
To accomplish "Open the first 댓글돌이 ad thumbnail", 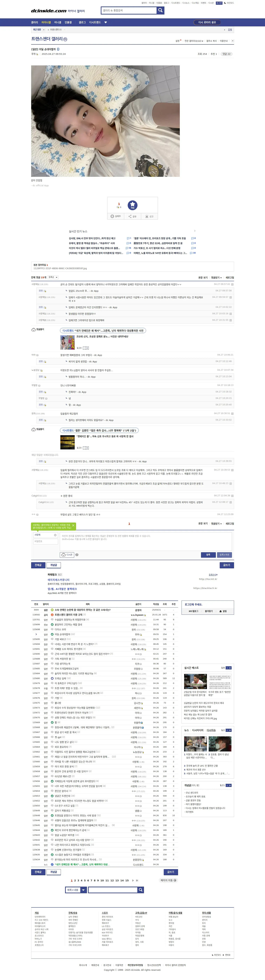I will tap(67, 342).
